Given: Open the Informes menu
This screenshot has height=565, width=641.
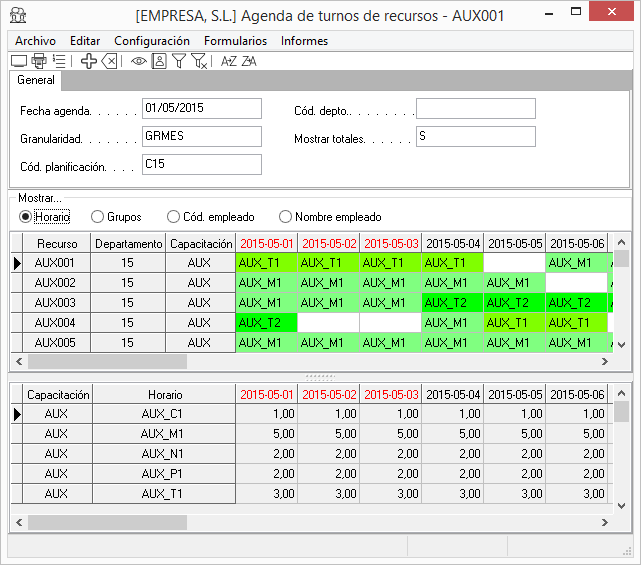Looking at the screenshot, I should coord(304,41).
